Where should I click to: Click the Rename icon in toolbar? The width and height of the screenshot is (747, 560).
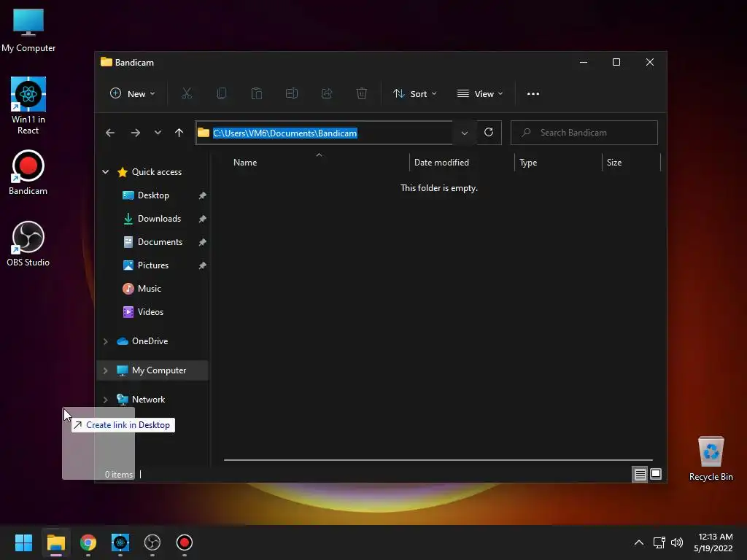pyautogui.click(x=292, y=93)
